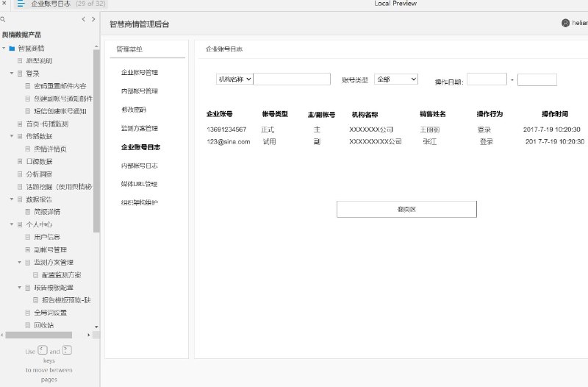Collapse the 登录 tree node
This screenshot has width=588, height=387.
click(x=12, y=73)
